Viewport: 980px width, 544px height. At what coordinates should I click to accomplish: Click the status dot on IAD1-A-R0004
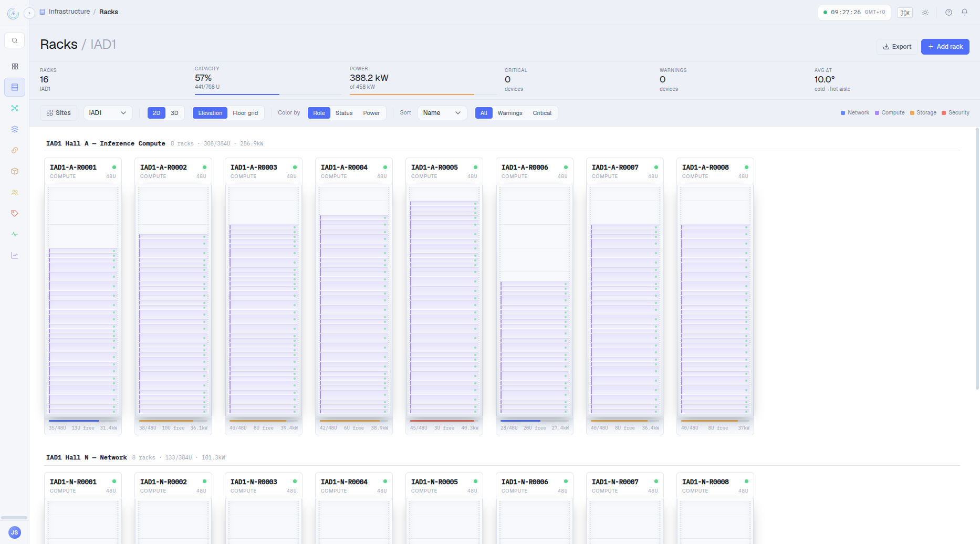click(x=385, y=168)
